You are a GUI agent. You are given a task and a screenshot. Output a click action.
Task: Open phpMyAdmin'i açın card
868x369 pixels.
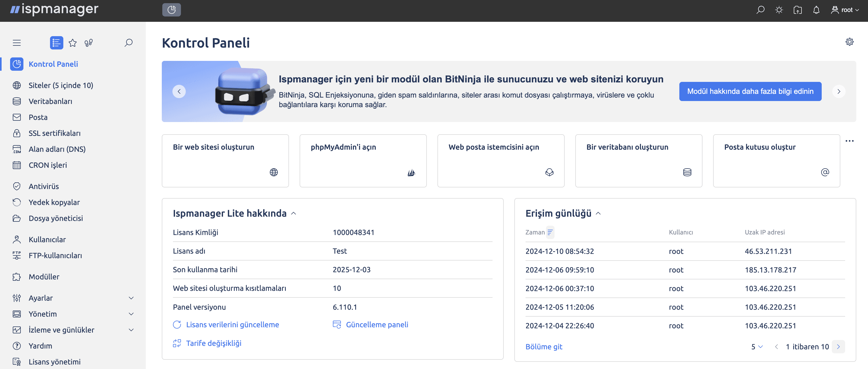[363, 161]
